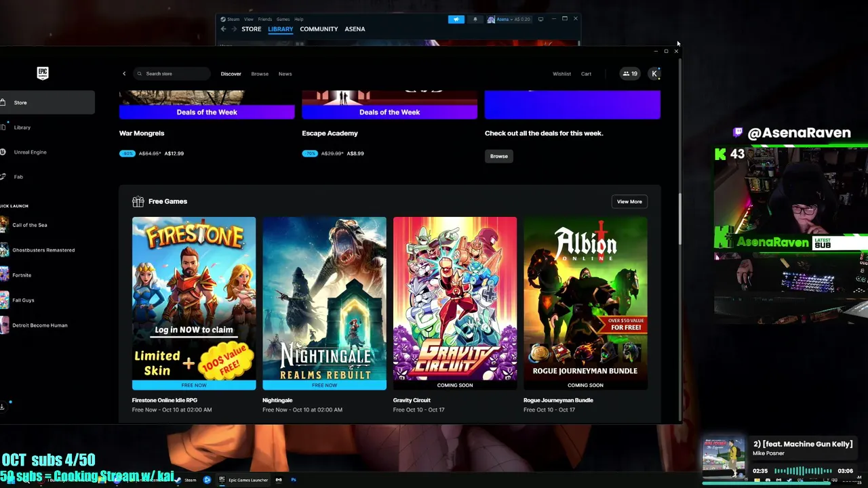The image size is (868, 488).
Task: Click the Steam announcements megaphone icon
Action: pos(456,19)
